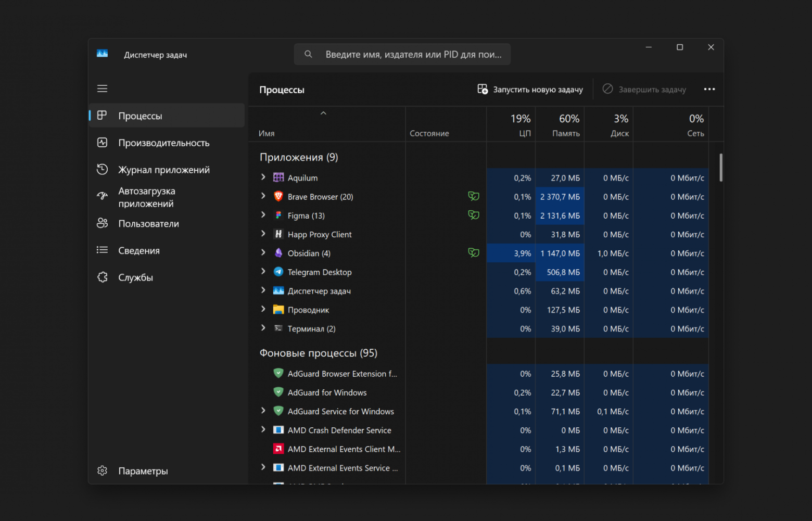
Task: Click Запустить новую задачу button
Action: pos(530,90)
